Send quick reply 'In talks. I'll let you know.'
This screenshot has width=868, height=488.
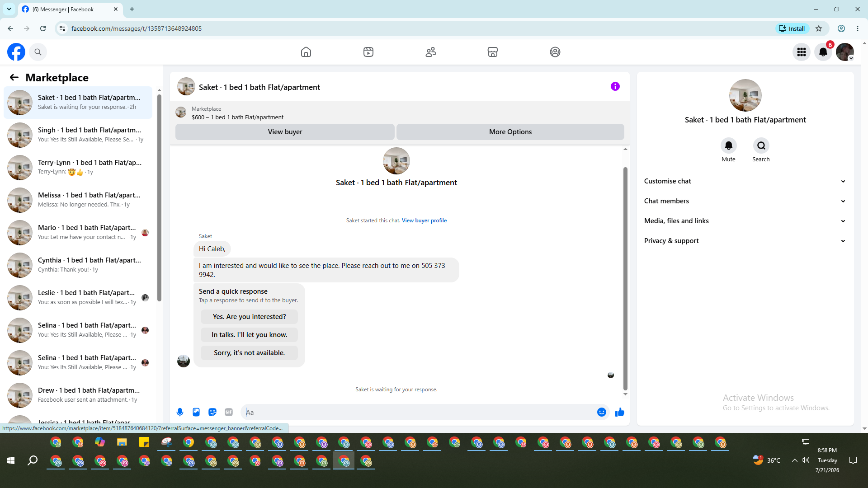[249, 335]
